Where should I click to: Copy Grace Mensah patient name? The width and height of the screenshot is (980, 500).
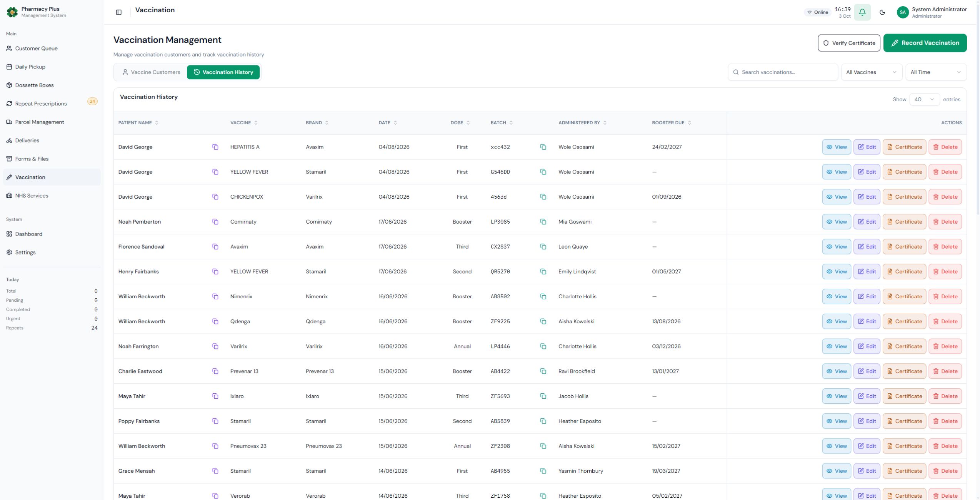[215, 471]
